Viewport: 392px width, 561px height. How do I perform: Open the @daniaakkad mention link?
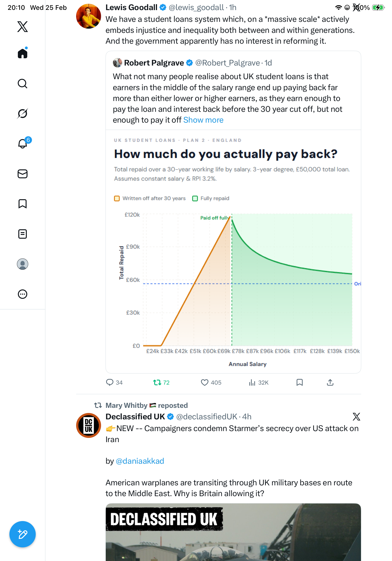[x=140, y=461]
